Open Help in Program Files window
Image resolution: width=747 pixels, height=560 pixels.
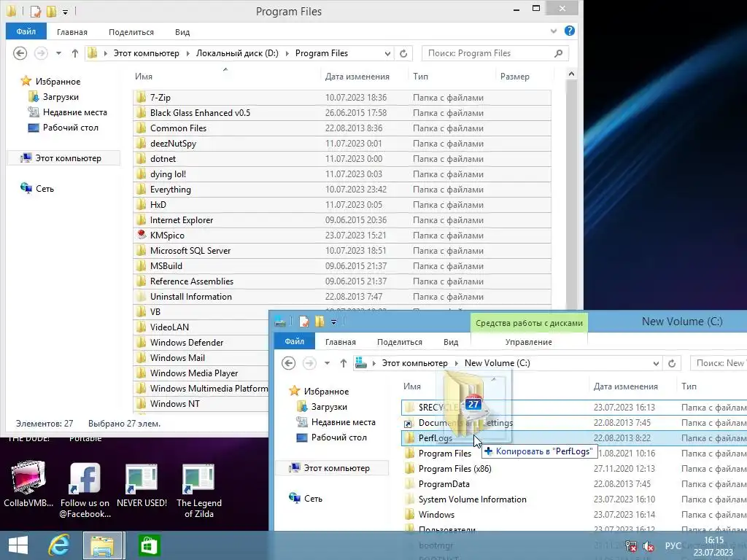click(x=569, y=31)
